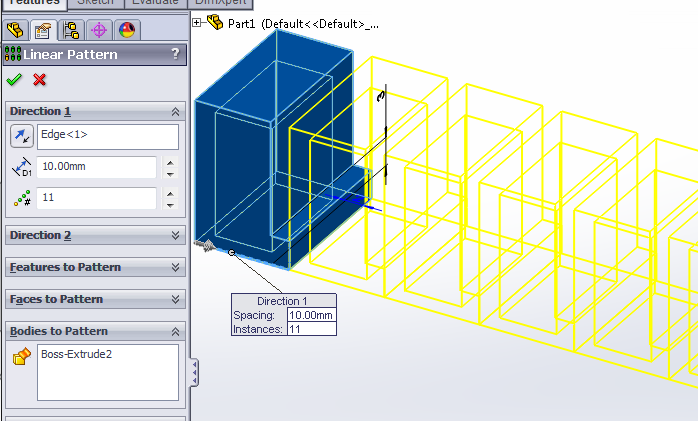Open the FeatureManager design tree tab
The height and width of the screenshot is (421, 698).
15,30
